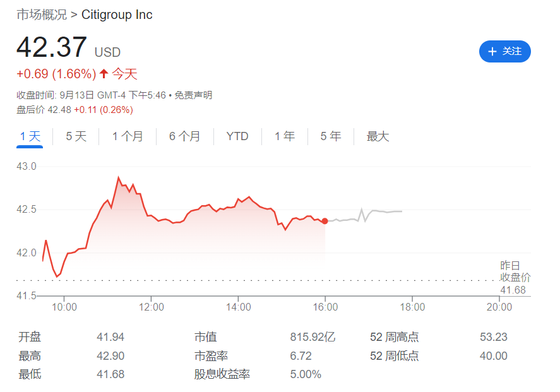Viewport: 560px width, 392px height.
Task: Click the 市值 value 815.92亿
Action: [x=313, y=337]
